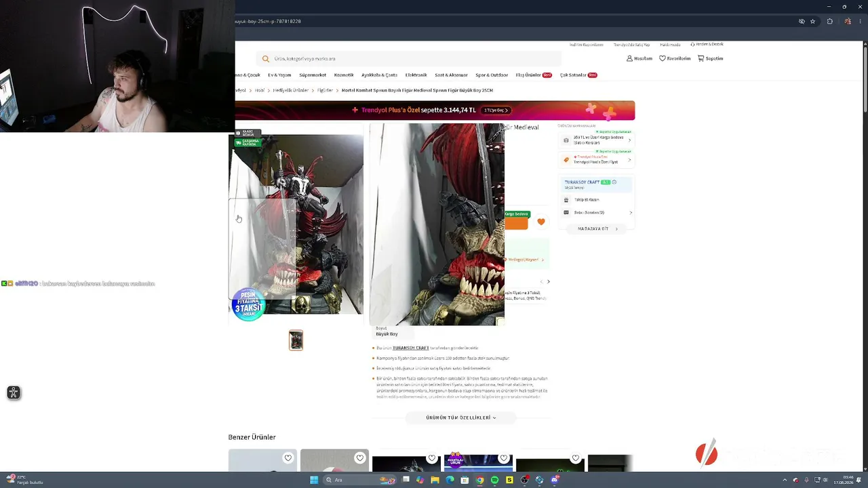Open the TURANSOY CRAFT seller card
This screenshot has height=488, width=868.
(597, 184)
